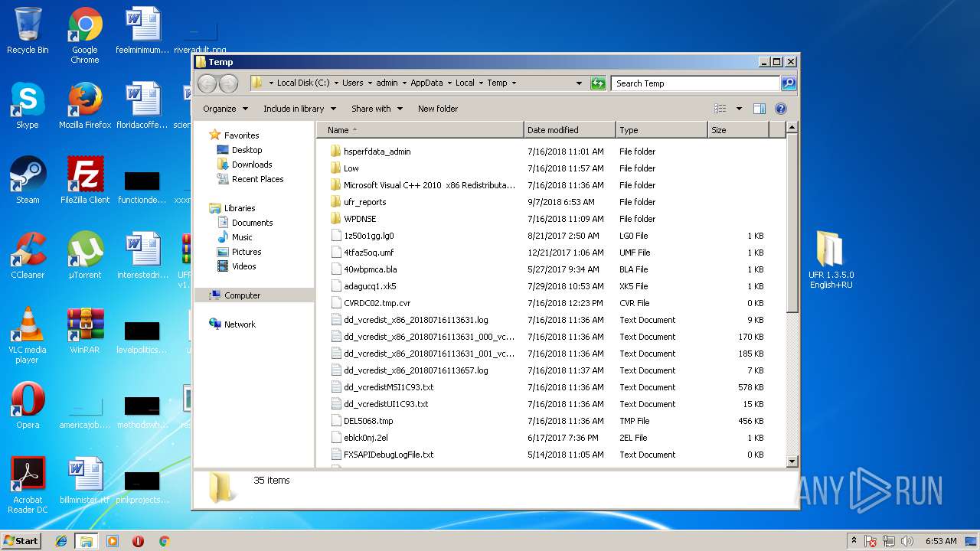Viewport: 980px width, 551px height.
Task: Open Explorer help button
Action: click(781, 109)
